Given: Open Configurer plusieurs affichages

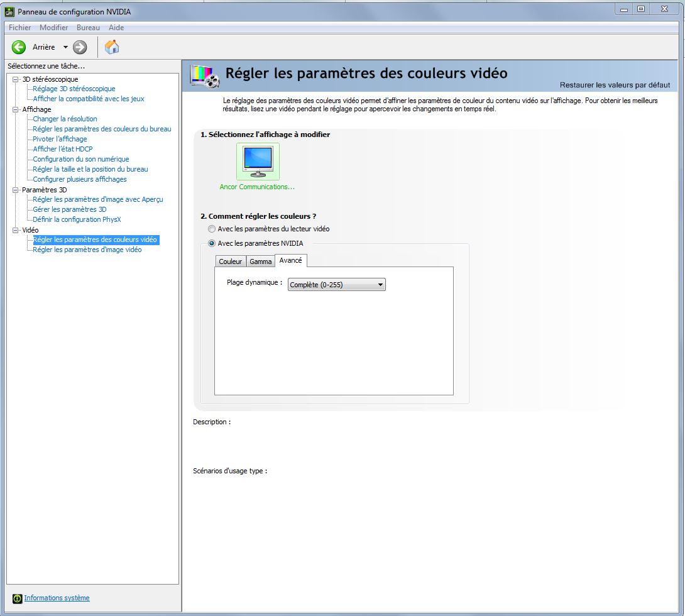Looking at the screenshot, I should (80, 179).
